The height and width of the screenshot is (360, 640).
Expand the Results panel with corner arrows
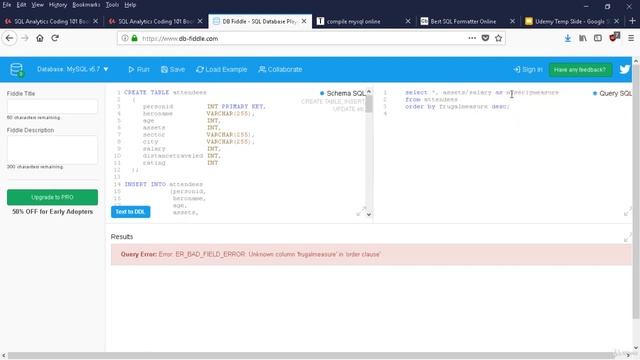(628, 238)
